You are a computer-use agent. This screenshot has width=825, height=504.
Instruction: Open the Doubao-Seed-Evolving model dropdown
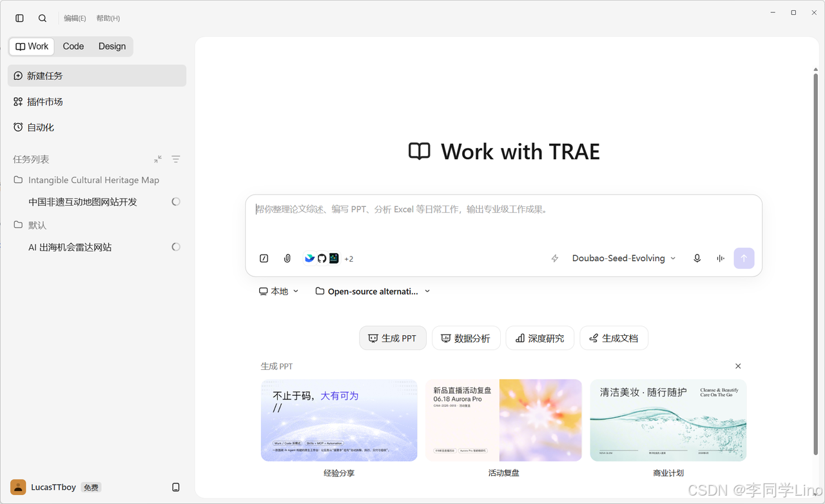pyautogui.click(x=624, y=258)
